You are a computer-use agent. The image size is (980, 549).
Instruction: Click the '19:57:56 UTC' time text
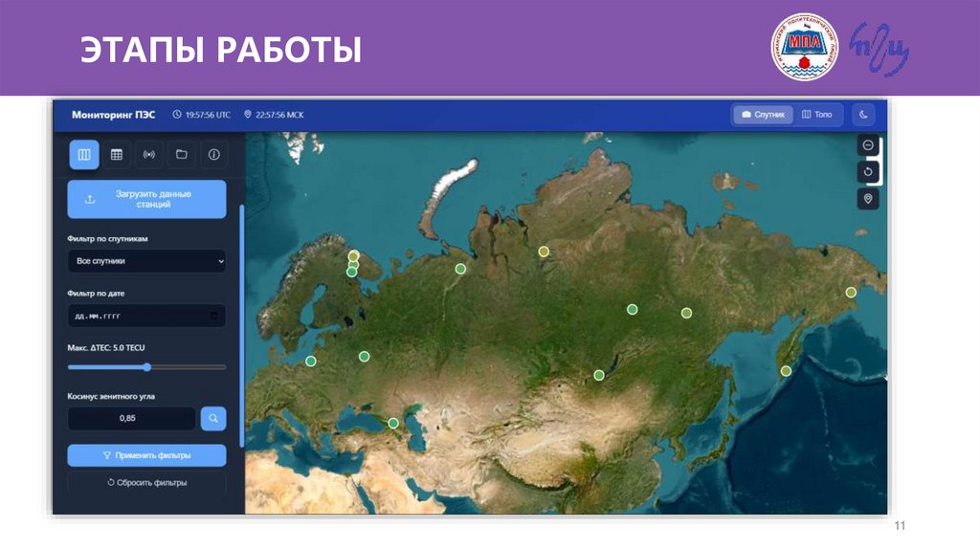click(208, 115)
